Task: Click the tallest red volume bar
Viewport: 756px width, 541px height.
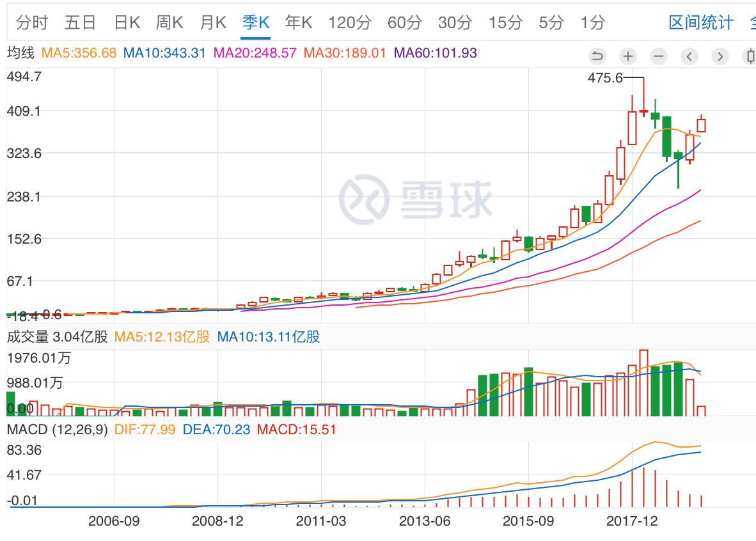Action: pyautogui.click(x=643, y=383)
